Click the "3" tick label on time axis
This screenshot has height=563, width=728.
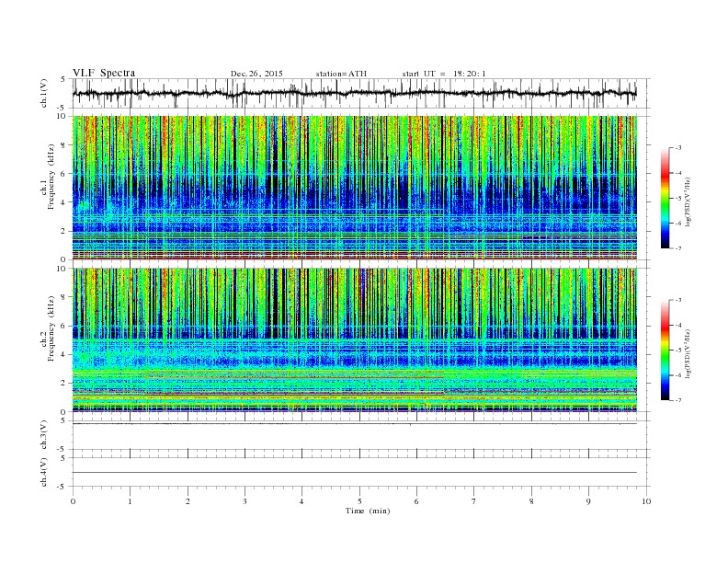[245, 501]
